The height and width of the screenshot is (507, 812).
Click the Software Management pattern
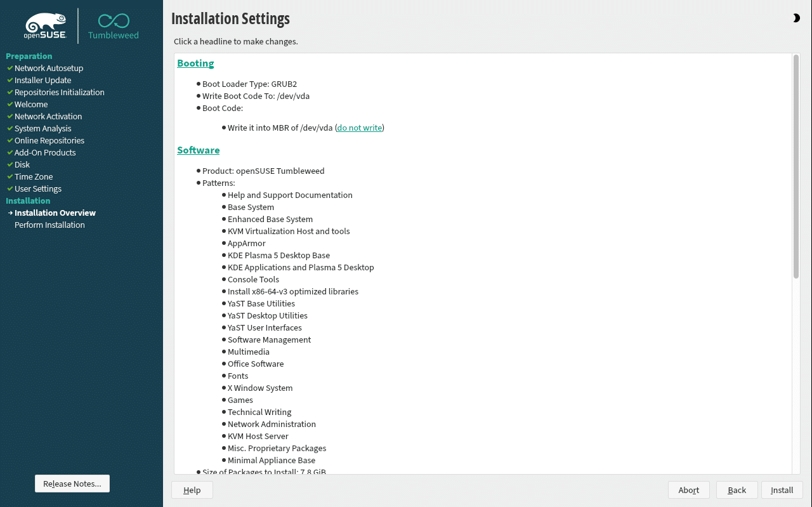click(269, 339)
